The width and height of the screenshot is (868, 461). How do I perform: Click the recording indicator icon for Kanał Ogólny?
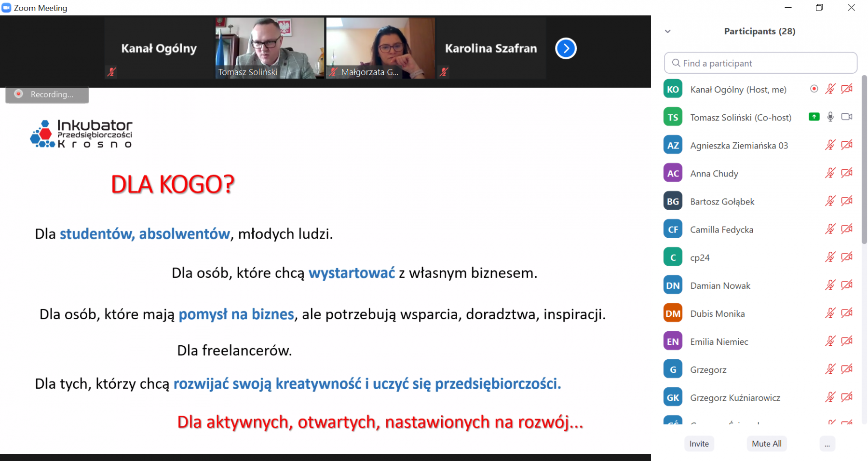coord(814,89)
